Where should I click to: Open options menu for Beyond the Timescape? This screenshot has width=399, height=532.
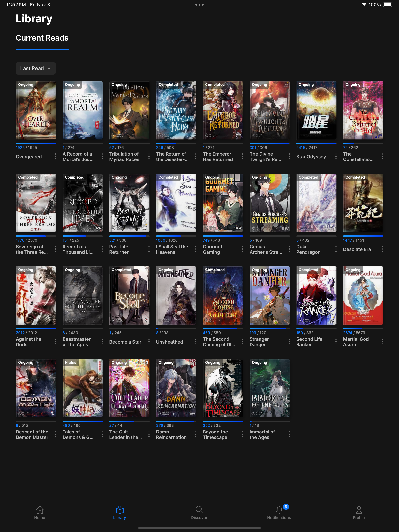[242, 434]
